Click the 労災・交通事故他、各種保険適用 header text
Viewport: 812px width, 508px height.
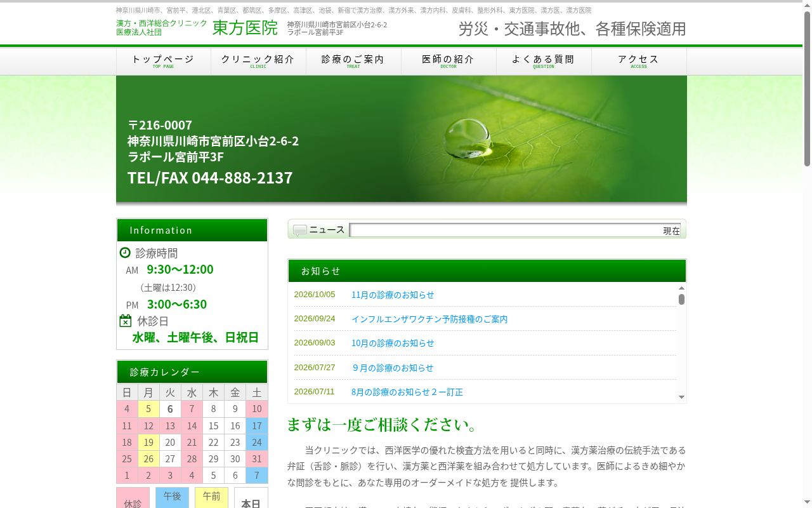[572, 29]
